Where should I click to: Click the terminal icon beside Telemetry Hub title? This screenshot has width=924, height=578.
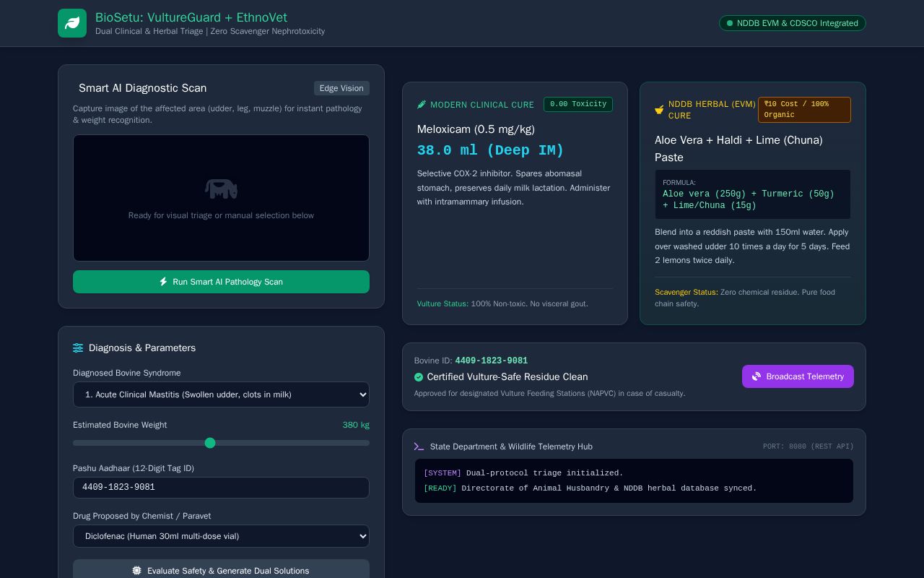pos(419,447)
